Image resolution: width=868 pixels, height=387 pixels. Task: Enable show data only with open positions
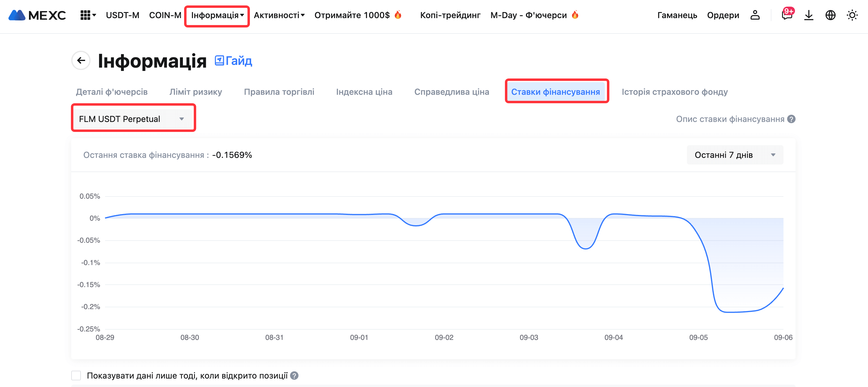click(76, 375)
